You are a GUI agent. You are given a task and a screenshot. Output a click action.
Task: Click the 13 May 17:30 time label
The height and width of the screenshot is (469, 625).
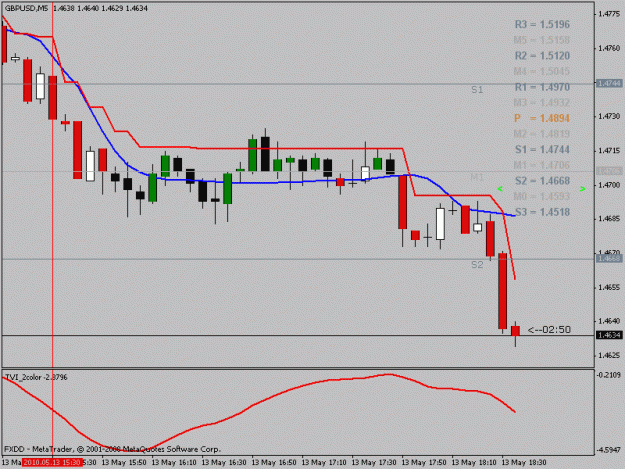pyautogui.click(x=374, y=463)
